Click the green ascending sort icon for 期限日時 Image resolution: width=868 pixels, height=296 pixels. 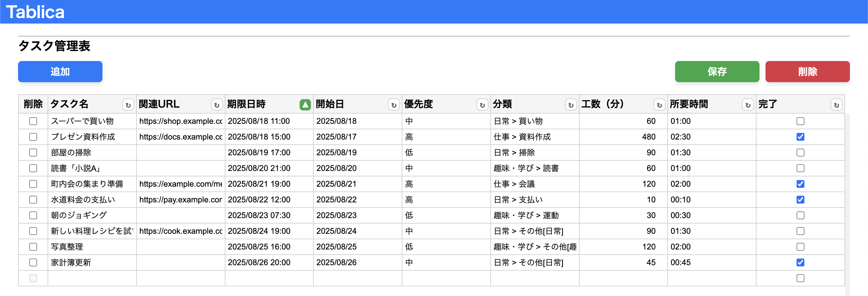coord(305,105)
